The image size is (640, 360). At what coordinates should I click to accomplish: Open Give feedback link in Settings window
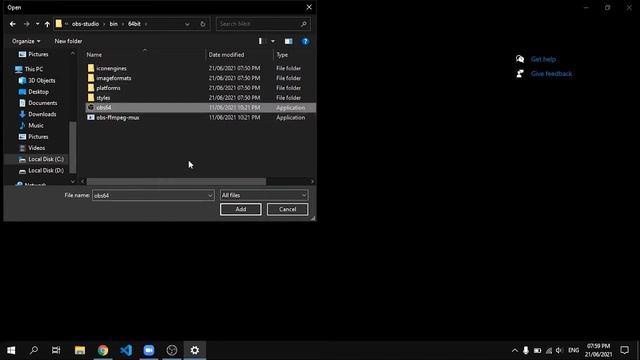(x=551, y=74)
